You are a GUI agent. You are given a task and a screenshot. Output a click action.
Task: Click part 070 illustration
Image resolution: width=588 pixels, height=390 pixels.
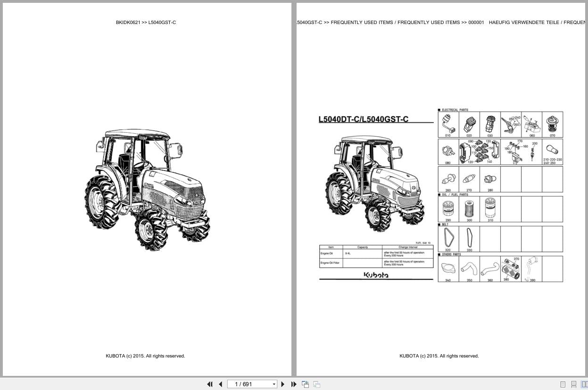click(x=552, y=124)
